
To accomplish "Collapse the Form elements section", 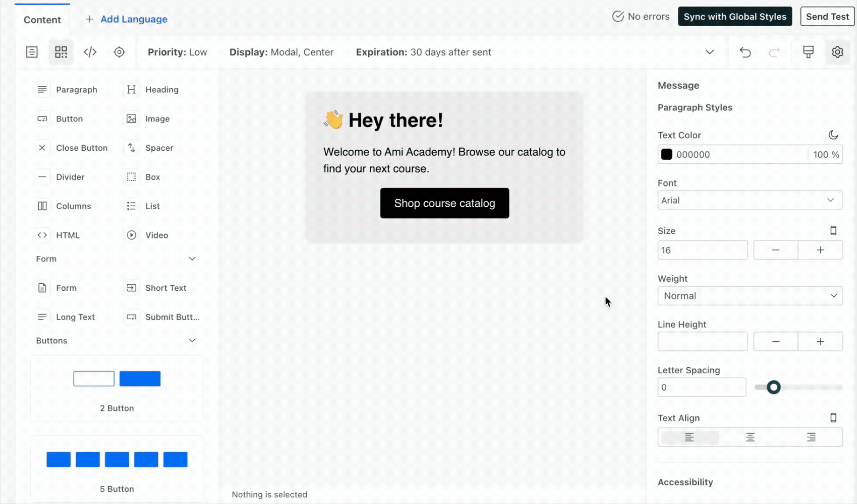I will 192,258.
